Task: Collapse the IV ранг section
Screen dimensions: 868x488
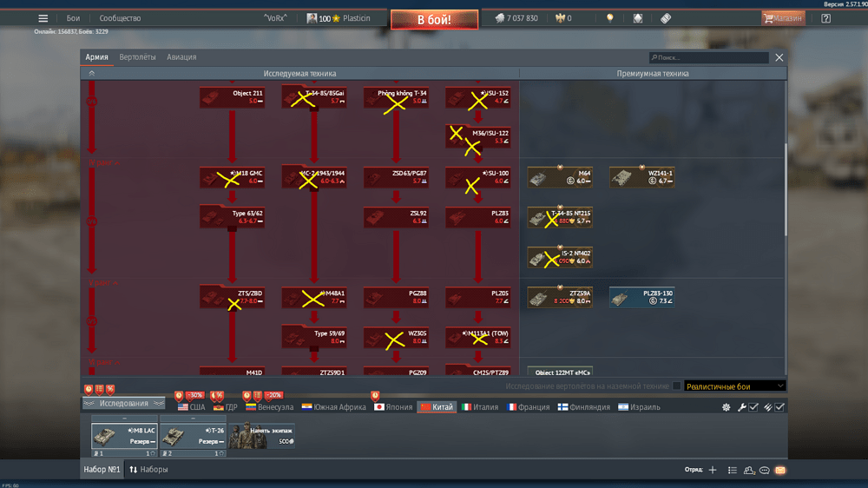Action: (104, 162)
